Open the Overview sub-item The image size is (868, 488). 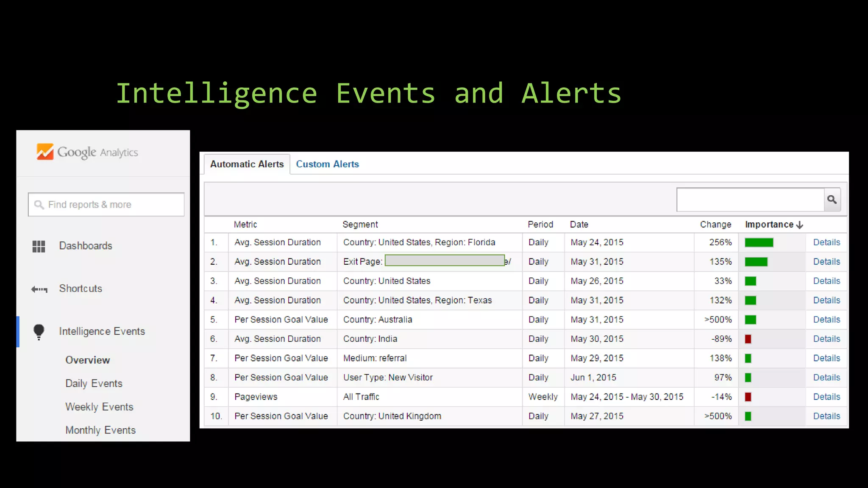(88, 360)
